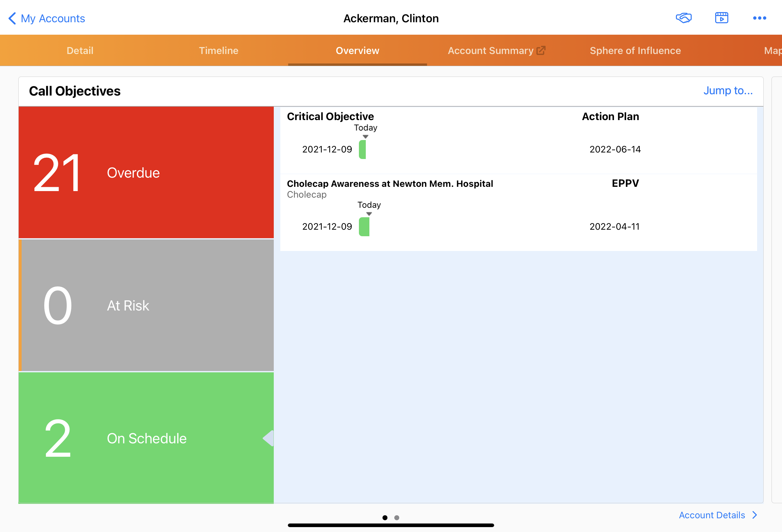Select the At Risk objectives tile

(x=146, y=305)
